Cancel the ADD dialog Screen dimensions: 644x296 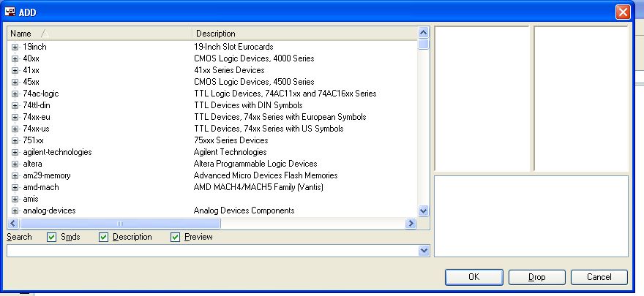pyautogui.click(x=599, y=277)
